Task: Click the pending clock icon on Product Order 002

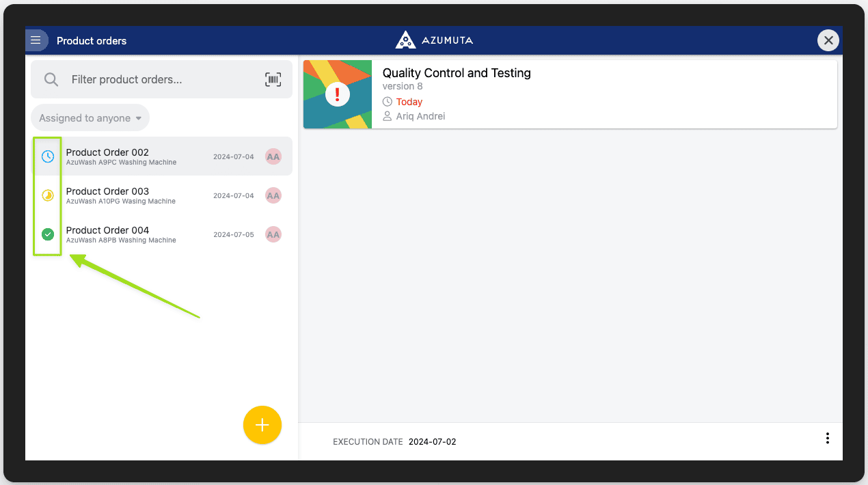Action: coord(47,156)
